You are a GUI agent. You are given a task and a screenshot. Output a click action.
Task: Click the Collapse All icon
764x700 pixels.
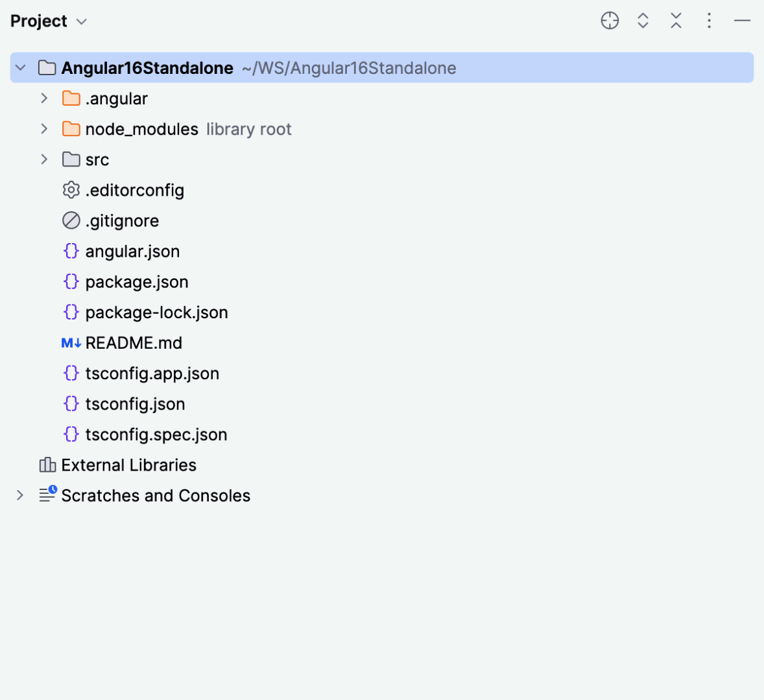coord(676,20)
